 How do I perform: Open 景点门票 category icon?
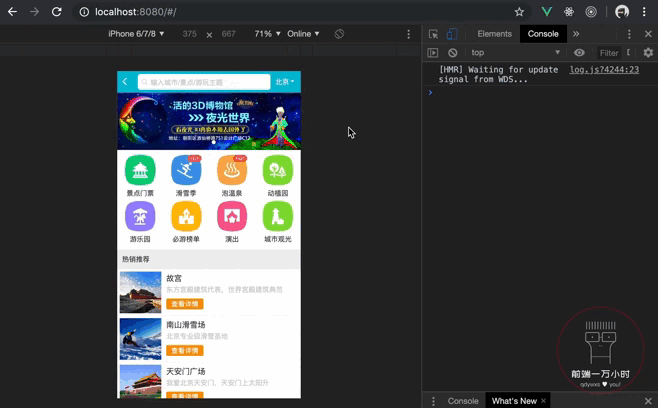pyautogui.click(x=140, y=170)
